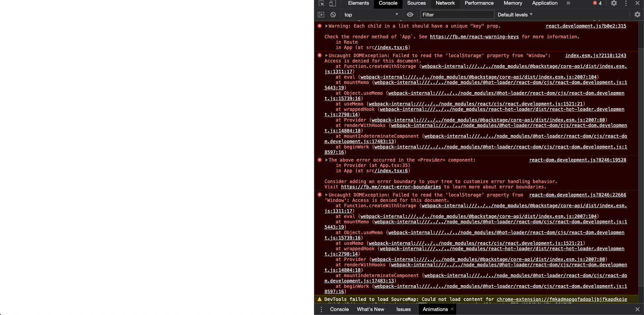Close the Animations drawer tab
The width and height of the screenshot is (644, 315).
452,309
